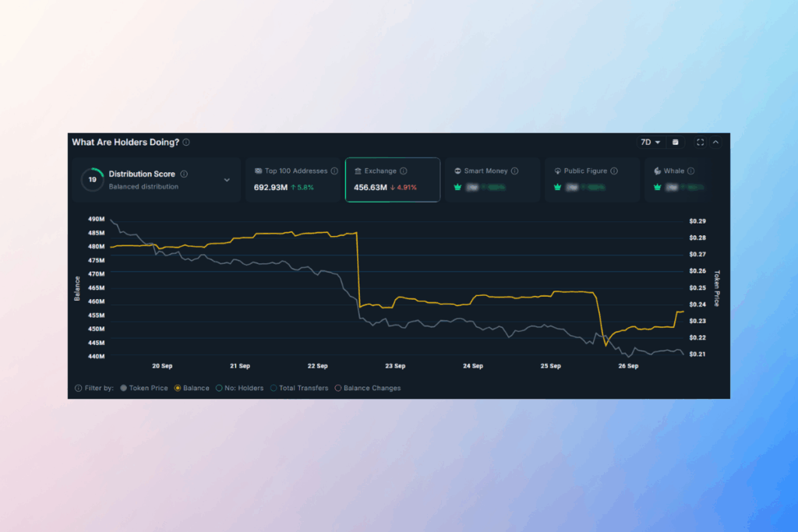The width and height of the screenshot is (798, 532).
Task: Select the Exchange metric card
Action: pyautogui.click(x=392, y=180)
